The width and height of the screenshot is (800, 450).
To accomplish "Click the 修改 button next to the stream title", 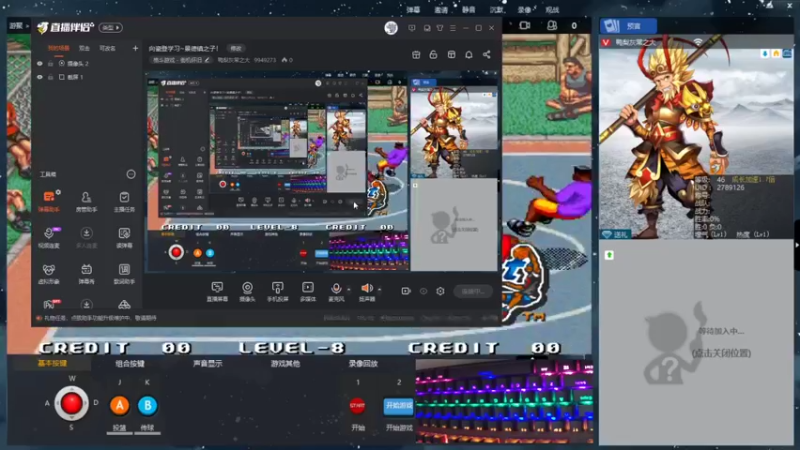I will tap(236, 48).
